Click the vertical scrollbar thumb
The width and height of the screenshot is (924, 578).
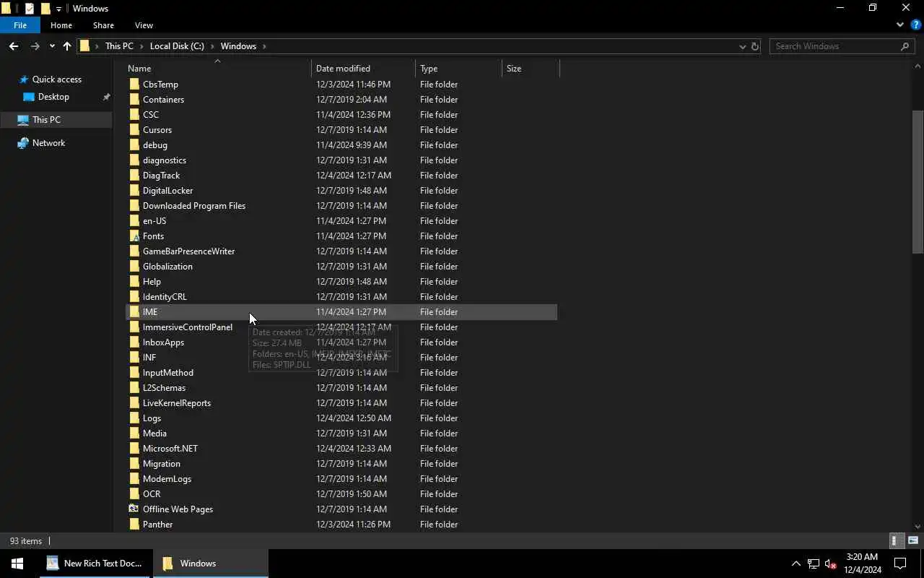(918, 182)
